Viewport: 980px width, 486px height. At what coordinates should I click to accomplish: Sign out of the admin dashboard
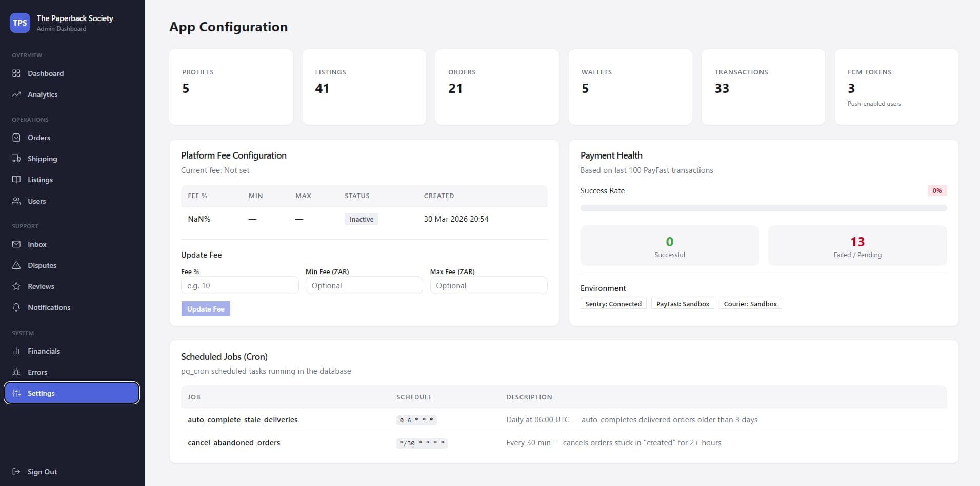[x=42, y=472]
